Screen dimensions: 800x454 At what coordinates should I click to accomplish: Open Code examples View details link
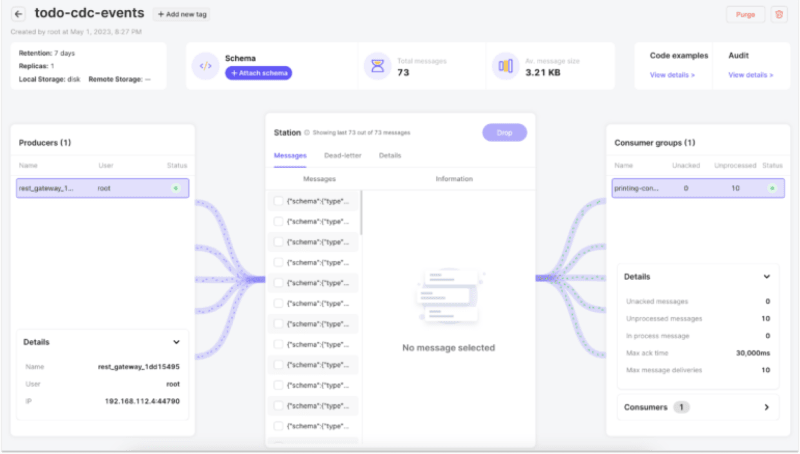[672, 75]
